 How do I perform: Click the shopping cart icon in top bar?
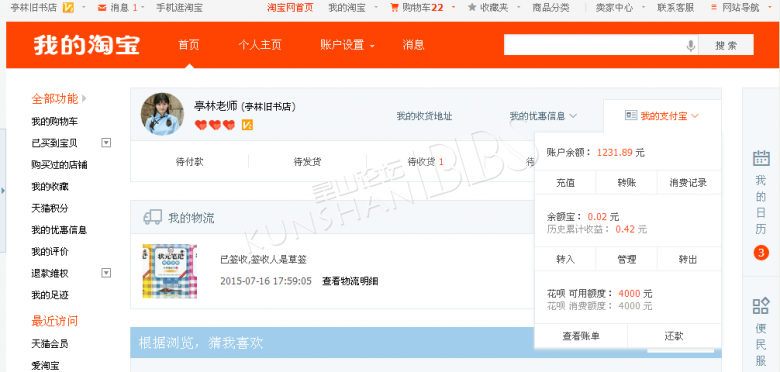click(x=394, y=7)
